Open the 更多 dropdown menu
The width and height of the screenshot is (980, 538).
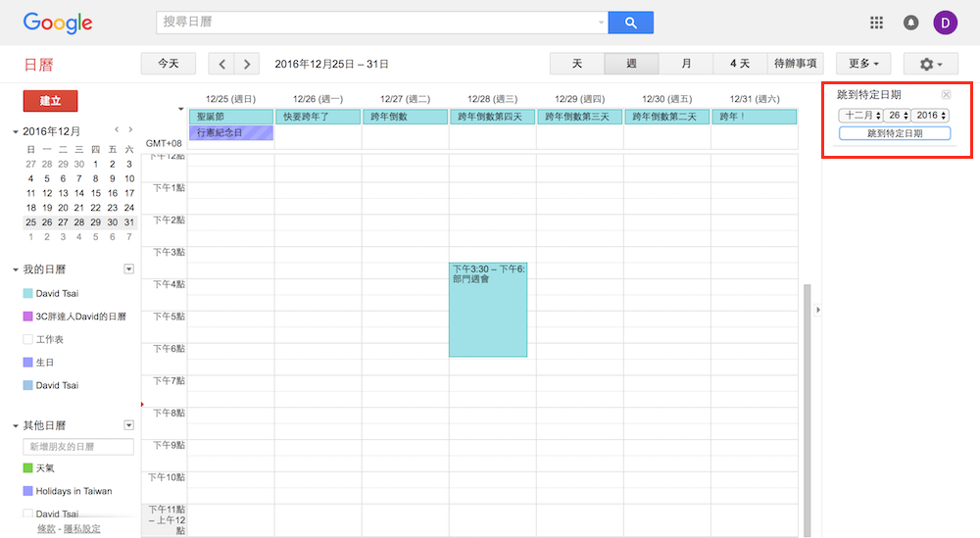863,64
